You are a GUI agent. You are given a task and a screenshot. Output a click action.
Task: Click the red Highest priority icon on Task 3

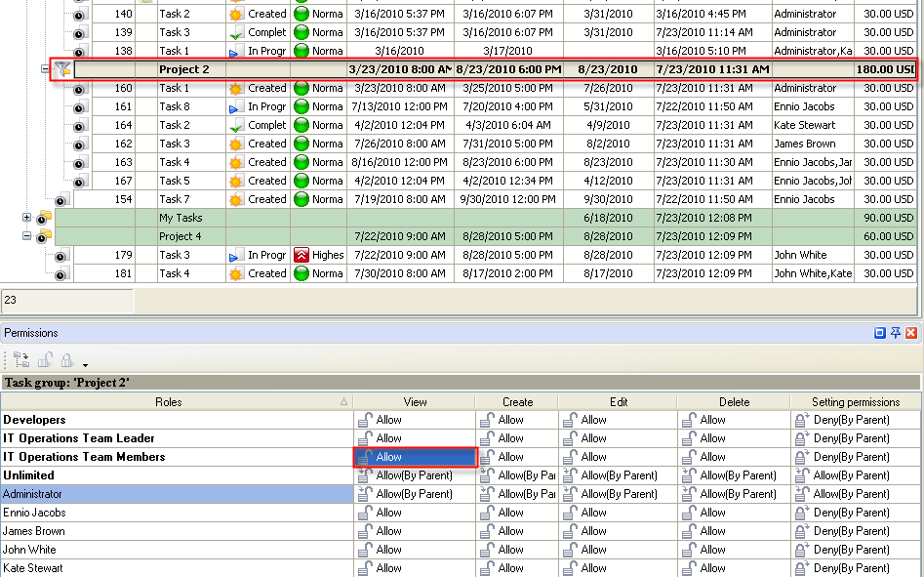click(301, 255)
